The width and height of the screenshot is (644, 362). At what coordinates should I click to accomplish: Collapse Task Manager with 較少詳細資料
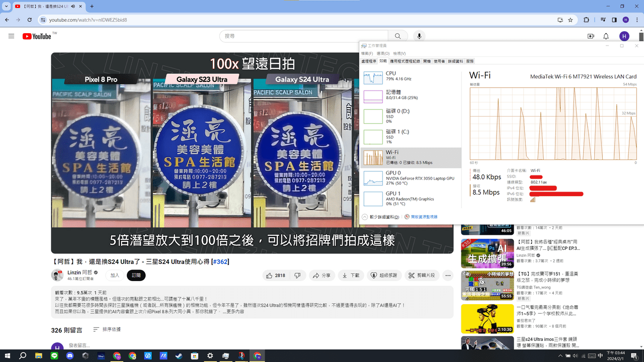[x=380, y=217]
